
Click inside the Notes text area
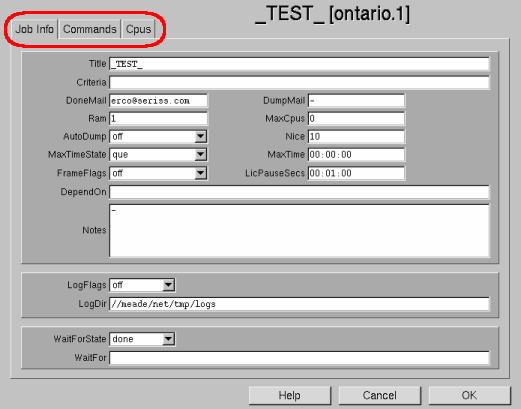299,231
